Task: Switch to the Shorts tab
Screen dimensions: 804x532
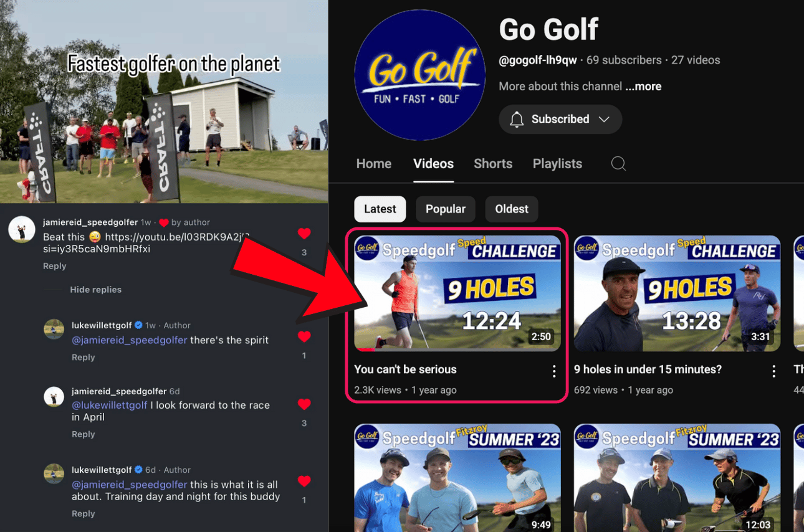Action: click(x=492, y=164)
